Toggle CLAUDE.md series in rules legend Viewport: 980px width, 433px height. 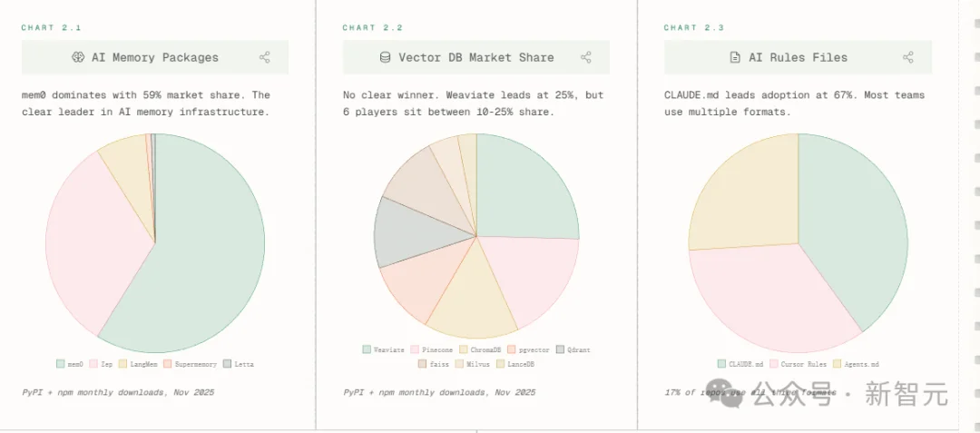[x=722, y=364]
